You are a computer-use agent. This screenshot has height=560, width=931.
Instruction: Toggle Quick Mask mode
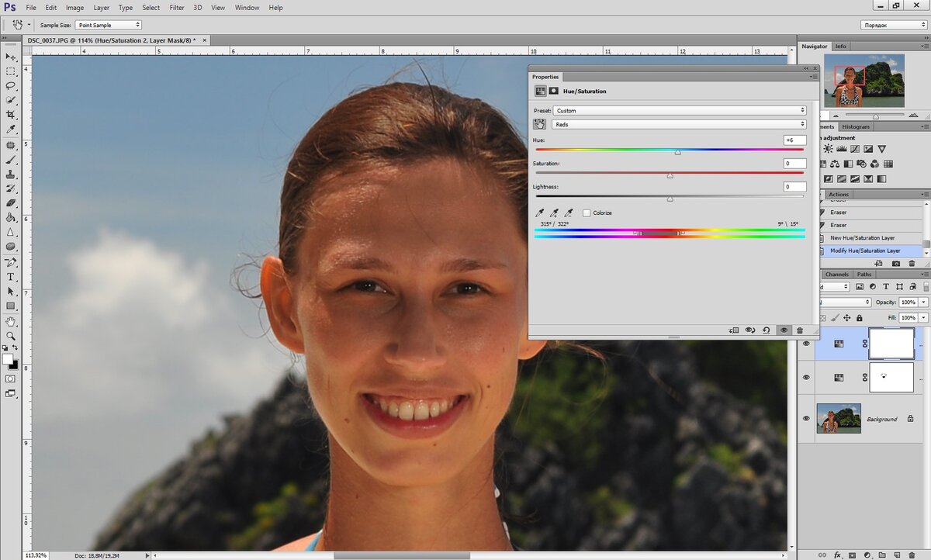[11, 379]
